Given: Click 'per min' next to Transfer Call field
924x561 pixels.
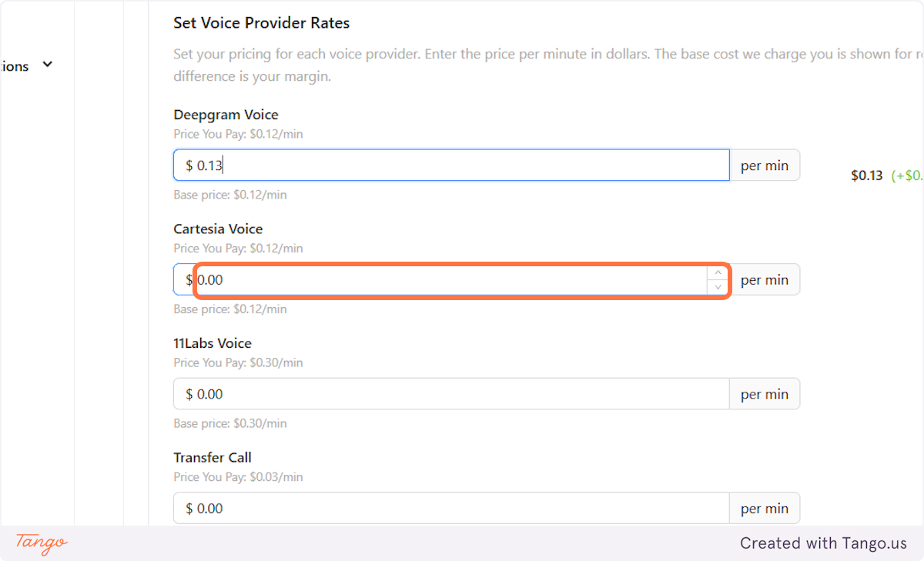Looking at the screenshot, I should (764, 508).
